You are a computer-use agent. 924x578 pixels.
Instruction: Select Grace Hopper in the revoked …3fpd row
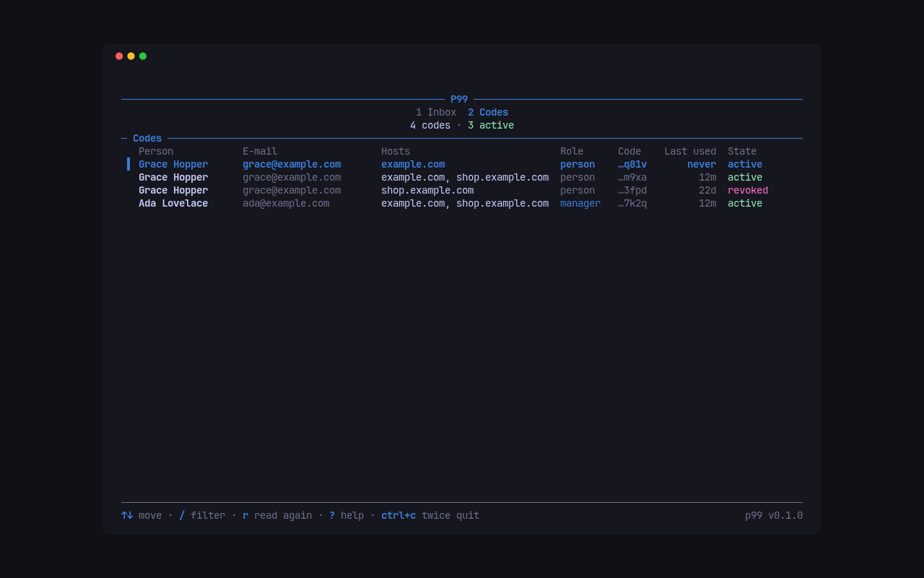[173, 191]
